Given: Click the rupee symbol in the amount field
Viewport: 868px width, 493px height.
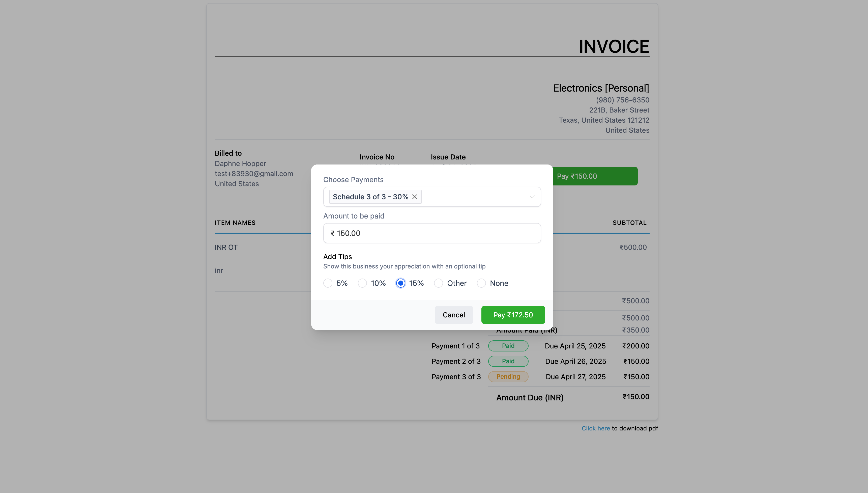Looking at the screenshot, I should point(332,233).
